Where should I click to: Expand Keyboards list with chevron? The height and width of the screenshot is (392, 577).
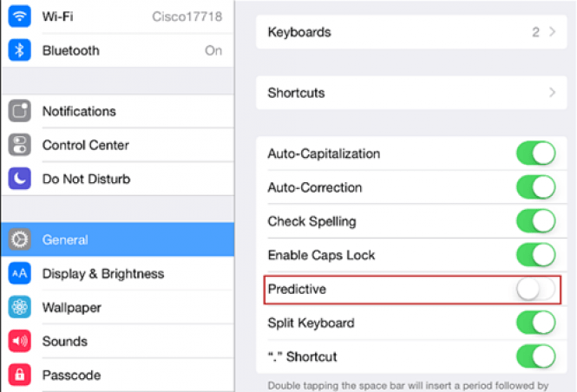pos(552,32)
